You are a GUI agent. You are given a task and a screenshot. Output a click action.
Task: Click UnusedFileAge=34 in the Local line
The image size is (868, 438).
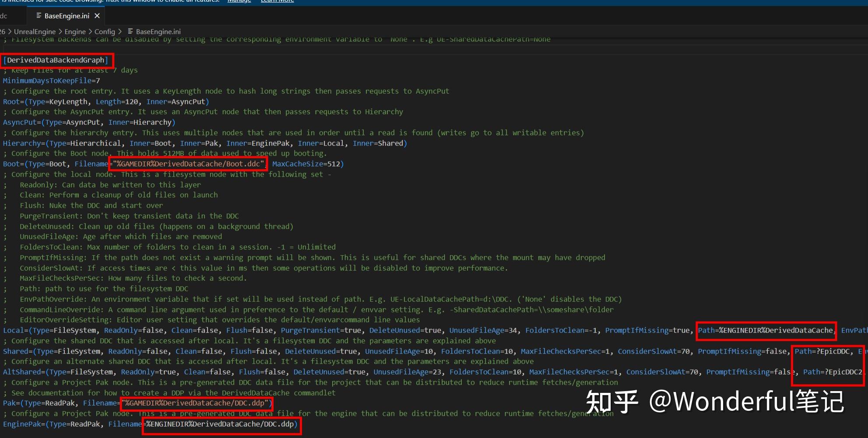click(483, 330)
